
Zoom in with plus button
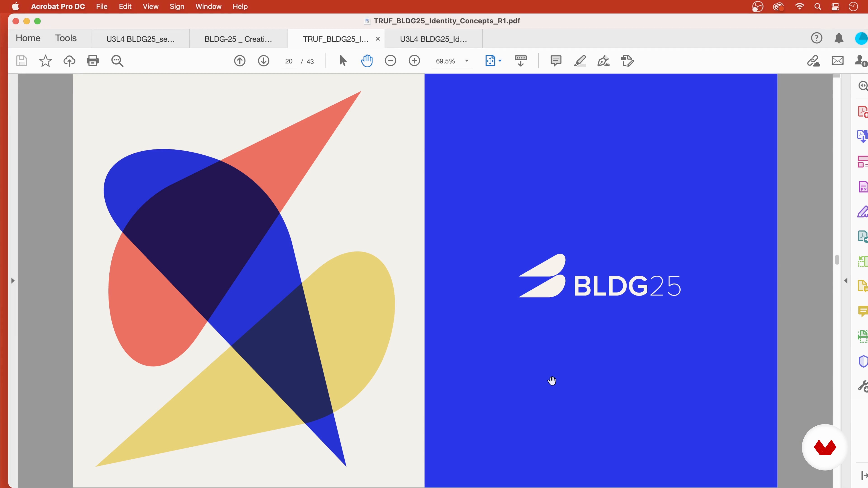(415, 61)
